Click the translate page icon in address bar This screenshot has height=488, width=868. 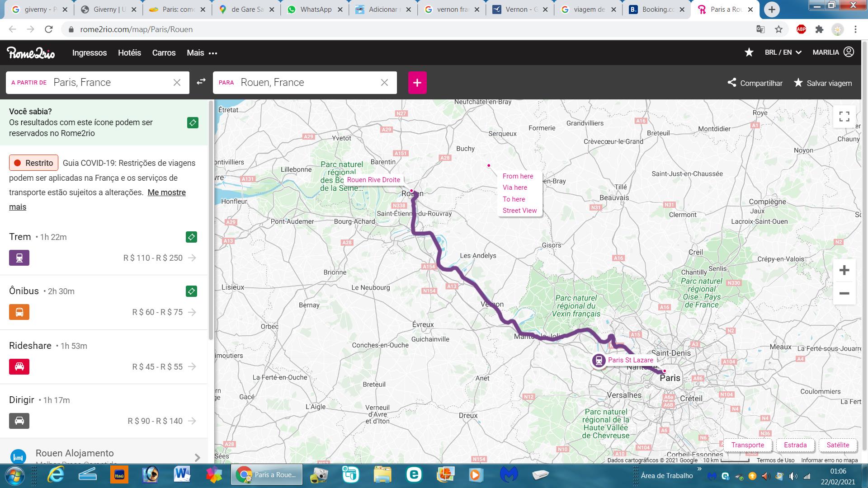click(760, 29)
